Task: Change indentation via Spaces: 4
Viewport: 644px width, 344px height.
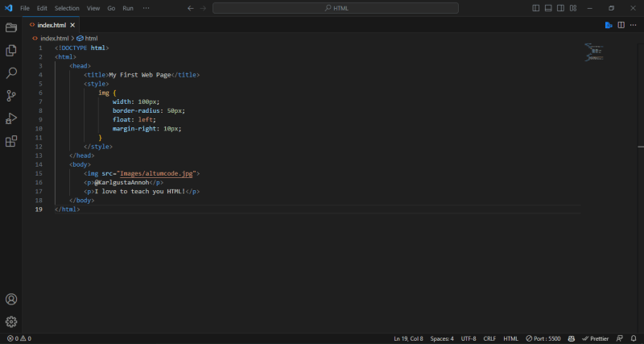Action: [x=442, y=338]
